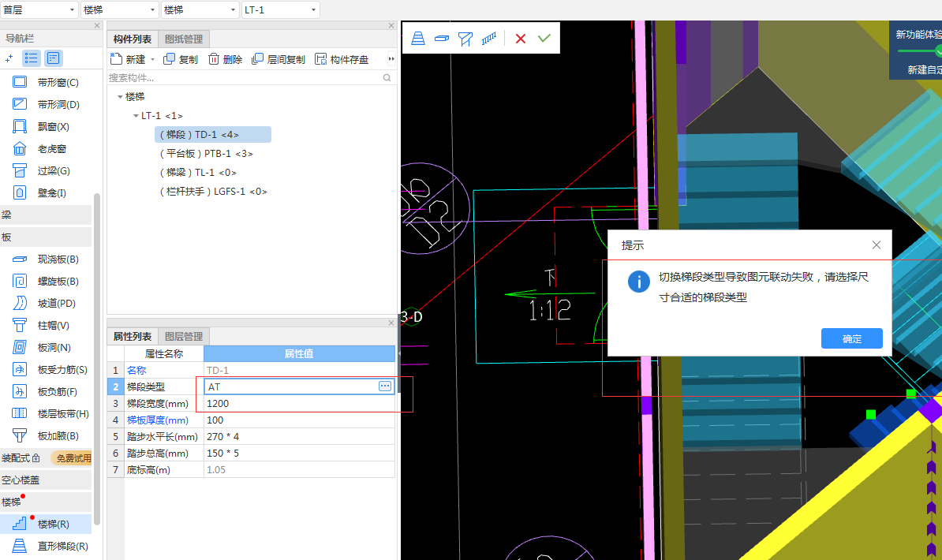Viewport: 942px width, 560px height.
Task: Switch navigation bar to detail view icon
Action: coord(54,58)
